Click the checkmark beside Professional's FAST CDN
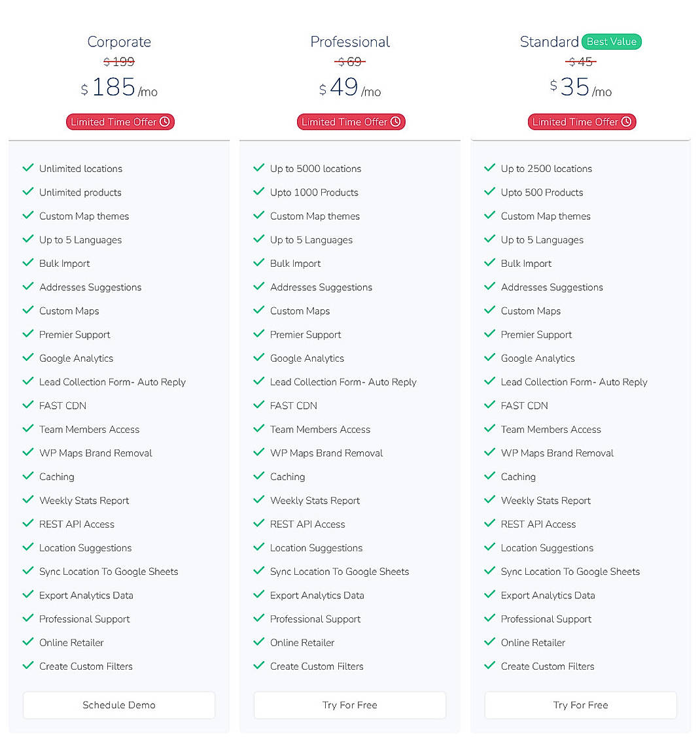This screenshot has width=700, height=737. (258, 405)
